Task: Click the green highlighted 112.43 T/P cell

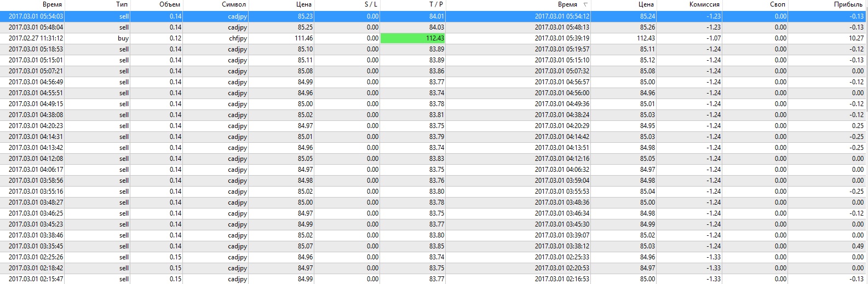Action: point(413,38)
